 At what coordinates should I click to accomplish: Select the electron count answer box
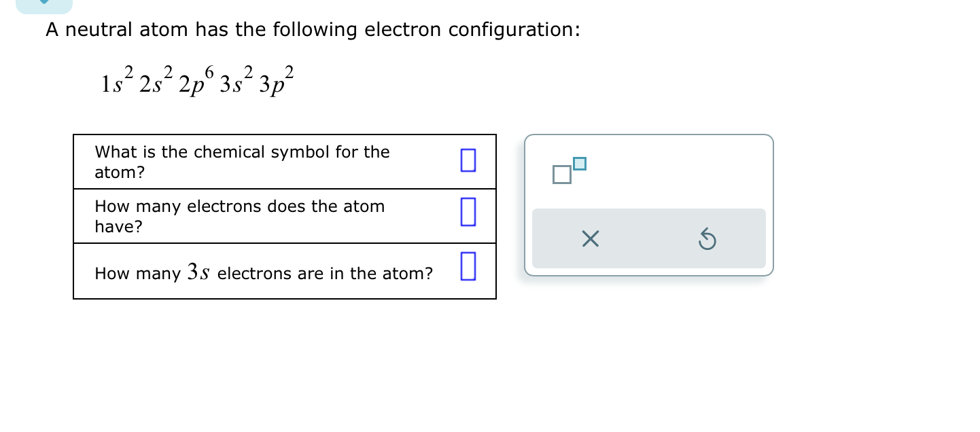tap(468, 211)
